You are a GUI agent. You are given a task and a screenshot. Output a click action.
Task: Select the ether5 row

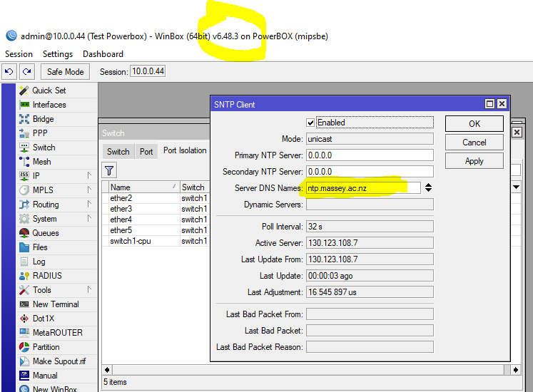tap(156, 230)
